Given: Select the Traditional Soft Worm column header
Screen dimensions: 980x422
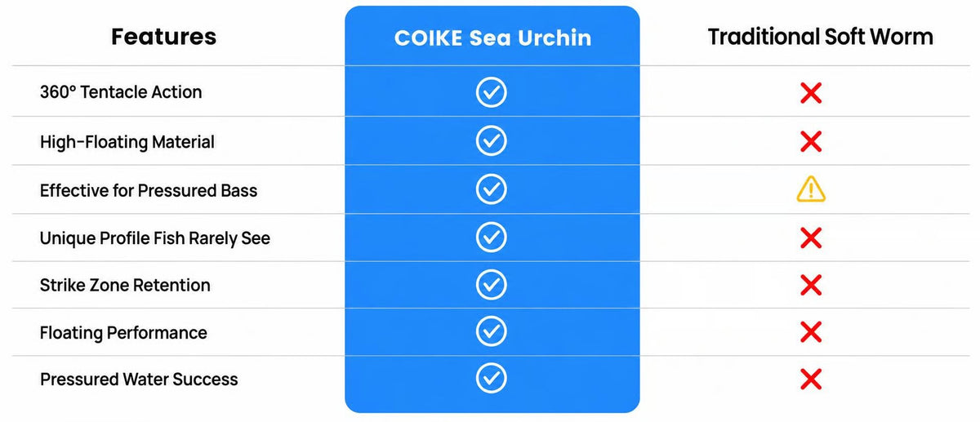Looking at the screenshot, I should (820, 37).
